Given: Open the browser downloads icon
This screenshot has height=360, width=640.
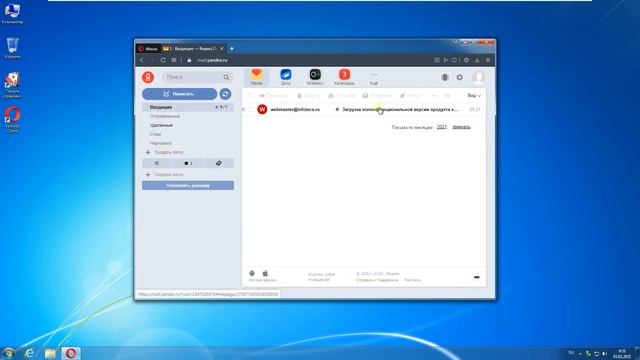Looking at the screenshot, I should pos(477,60).
